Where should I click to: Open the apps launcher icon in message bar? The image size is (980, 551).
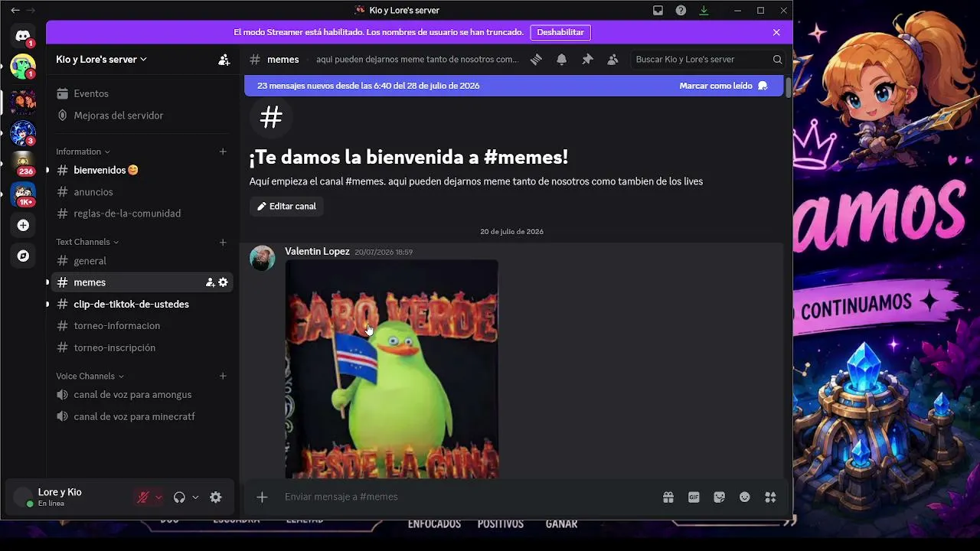point(770,497)
